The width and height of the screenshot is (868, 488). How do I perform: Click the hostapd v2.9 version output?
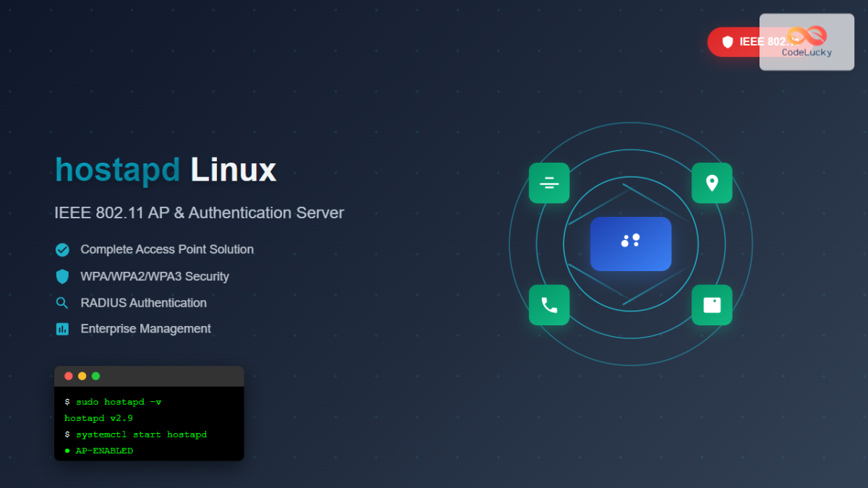point(98,418)
